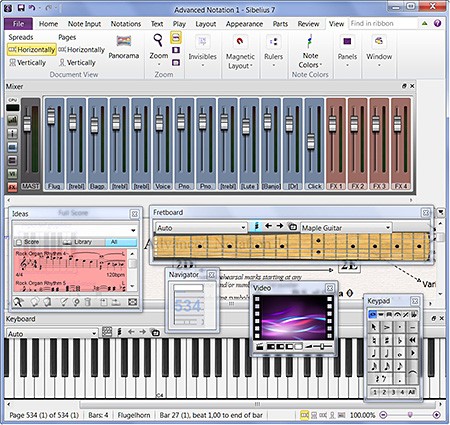Toggle Spreads Horizontally view
This screenshot has width=450, height=425.
[32, 50]
